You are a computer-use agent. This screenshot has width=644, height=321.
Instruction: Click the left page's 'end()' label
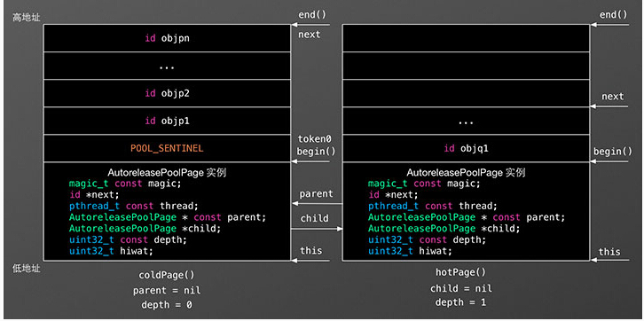tap(312, 15)
